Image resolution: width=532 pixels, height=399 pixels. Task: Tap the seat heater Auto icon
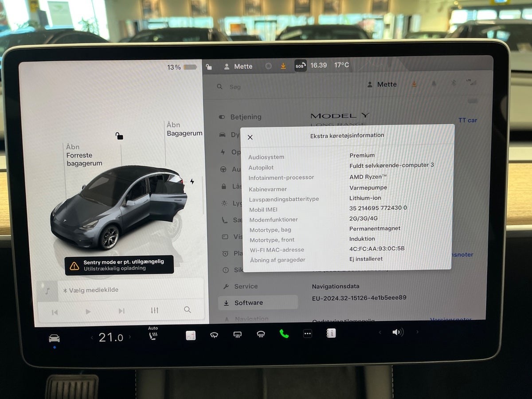153,335
